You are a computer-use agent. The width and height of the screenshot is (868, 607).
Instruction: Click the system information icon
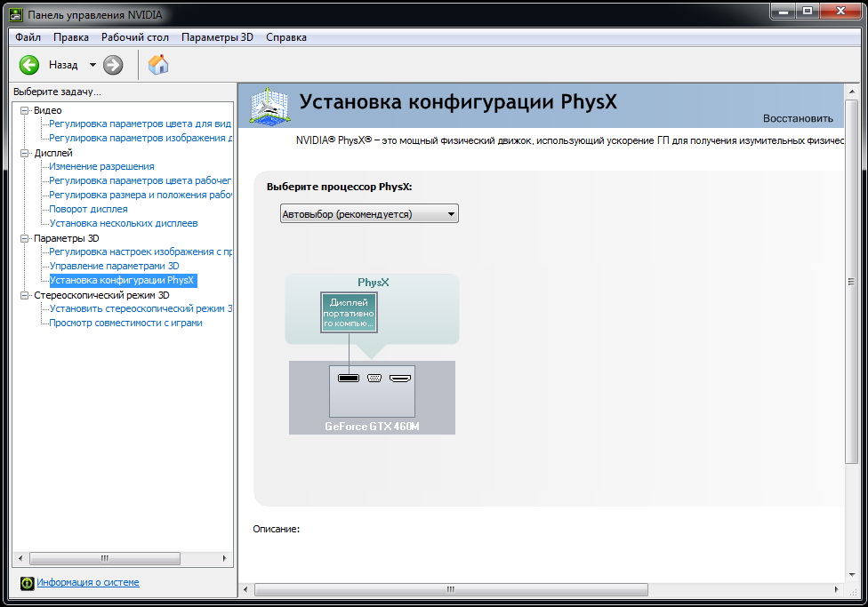pos(27,583)
